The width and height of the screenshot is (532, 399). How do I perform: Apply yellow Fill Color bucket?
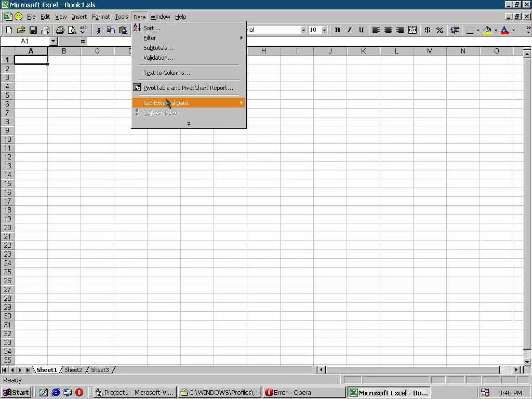coord(487,30)
